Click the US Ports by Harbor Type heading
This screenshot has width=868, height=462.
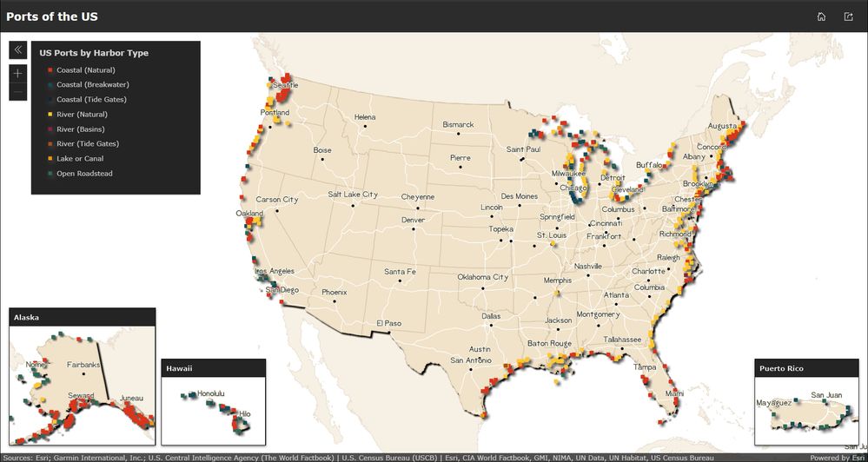tap(94, 53)
